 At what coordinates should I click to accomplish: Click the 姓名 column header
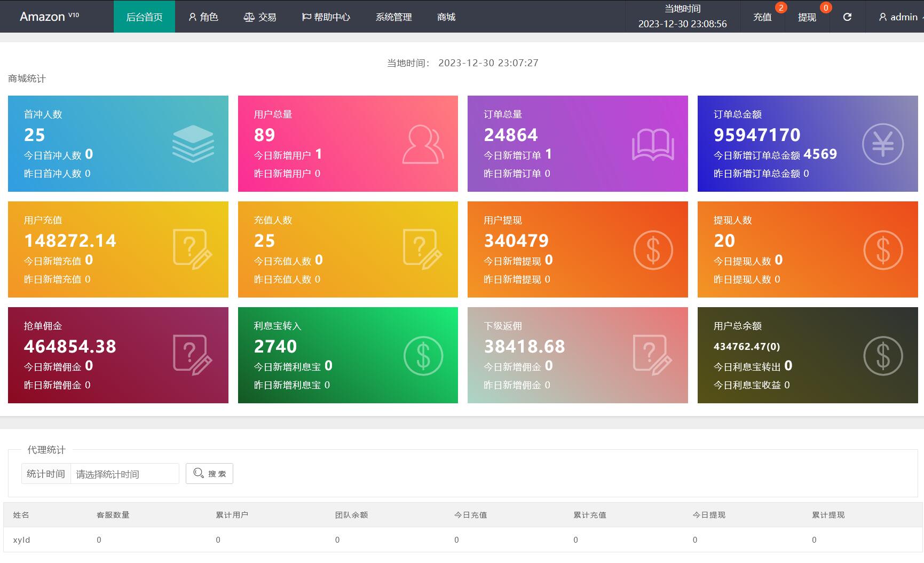tap(21, 515)
